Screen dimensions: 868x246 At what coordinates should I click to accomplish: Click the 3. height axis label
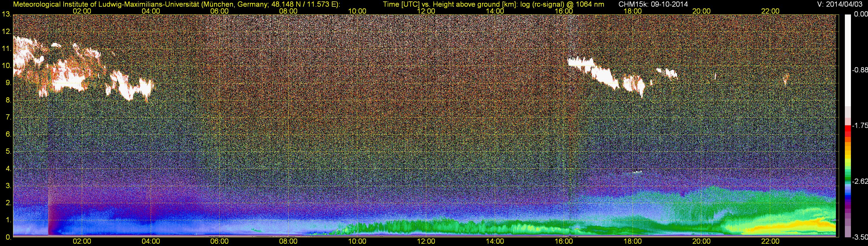(x=8, y=186)
